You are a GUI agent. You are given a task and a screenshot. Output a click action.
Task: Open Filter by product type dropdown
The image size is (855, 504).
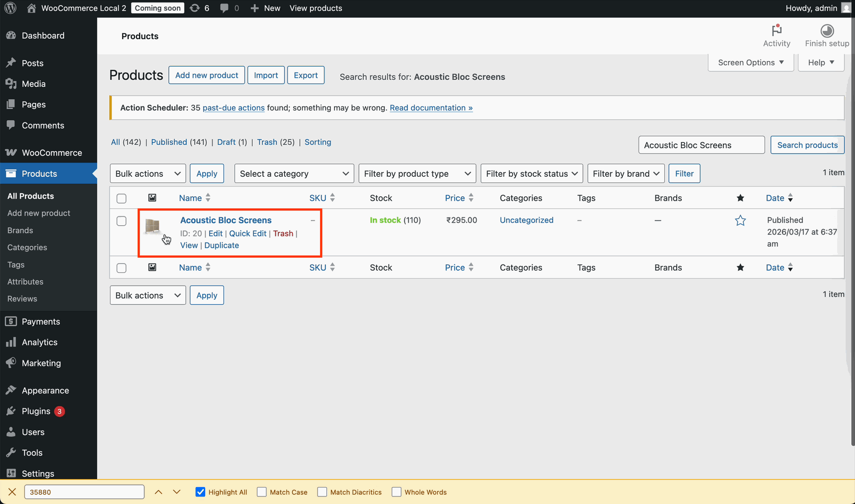[x=417, y=174]
